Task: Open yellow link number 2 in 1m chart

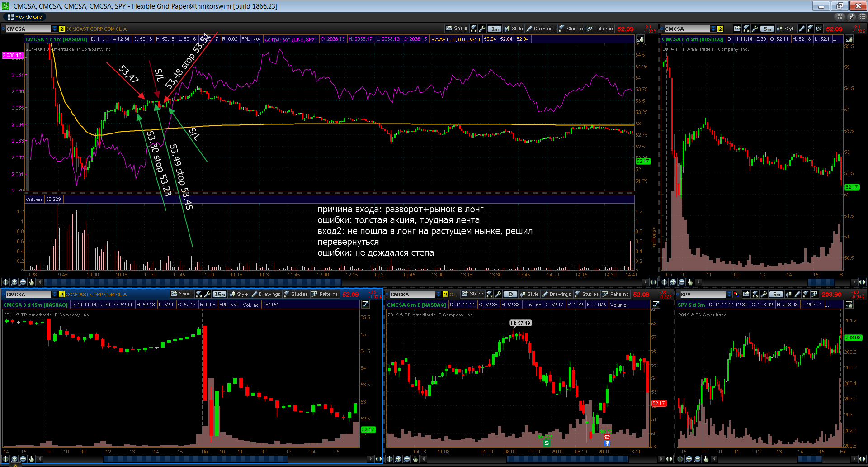Action: (x=62, y=29)
